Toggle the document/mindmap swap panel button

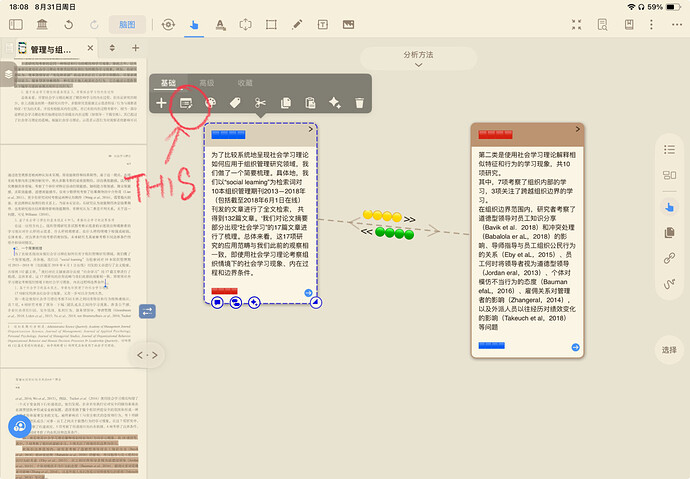(148, 312)
